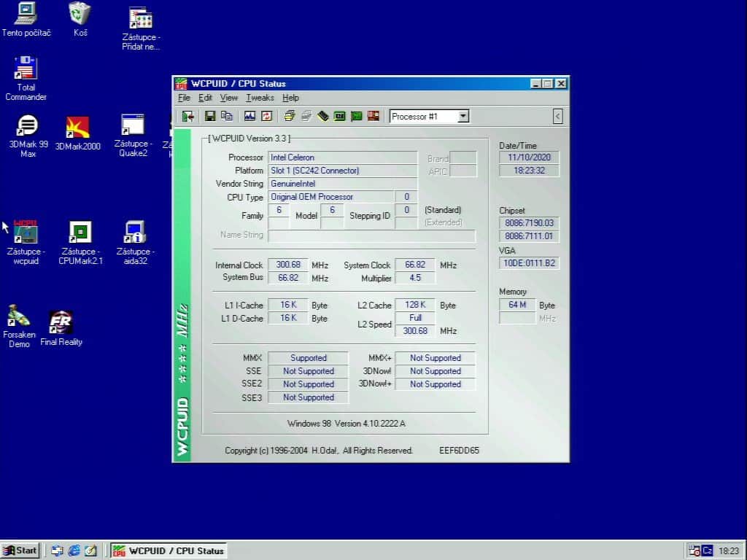Viewport: 747px width, 560px height.
Task: Open the Help menu
Action: click(x=290, y=98)
